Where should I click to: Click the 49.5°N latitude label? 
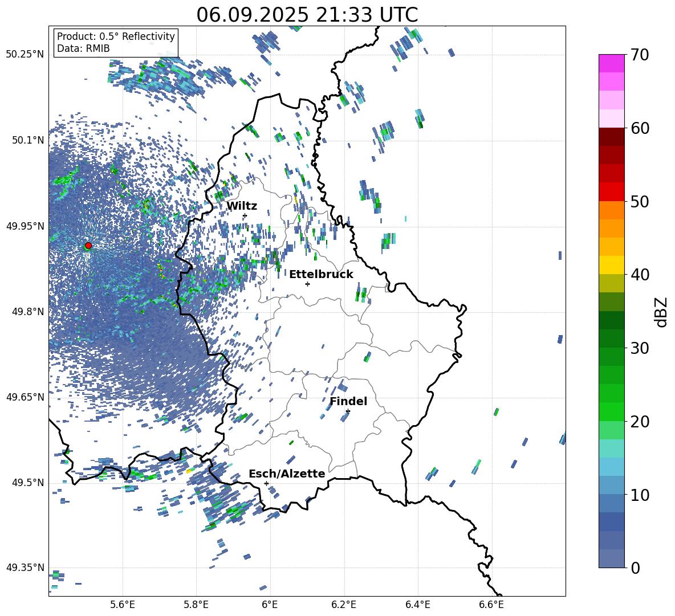click(28, 482)
